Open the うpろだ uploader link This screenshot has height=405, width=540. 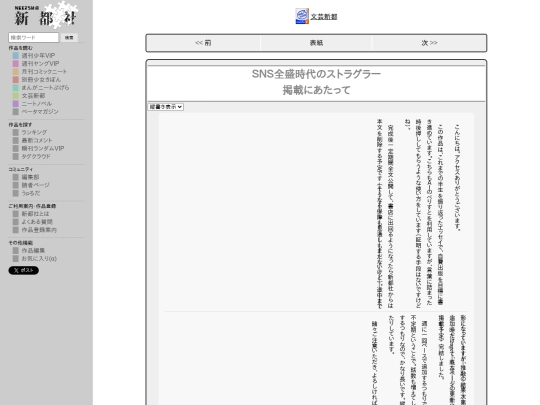coord(31,193)
